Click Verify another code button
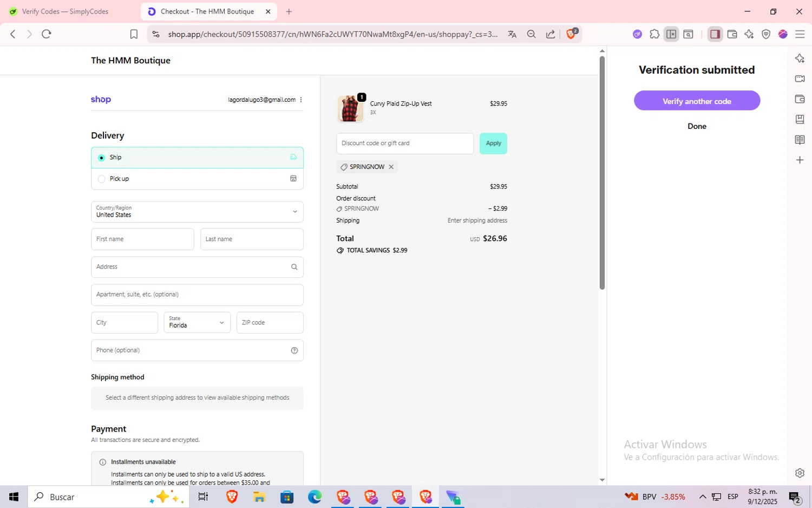The image size is (812, 508). click(x=697, y=101)
